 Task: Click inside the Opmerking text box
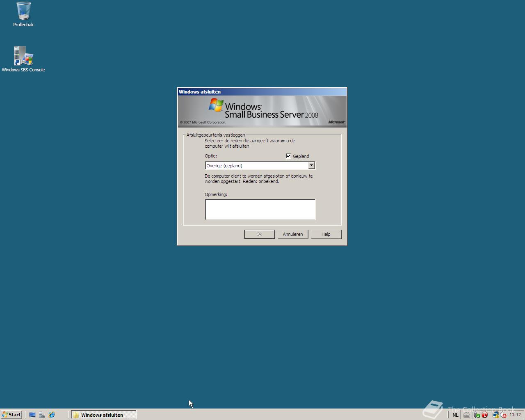tap(260, 210)
